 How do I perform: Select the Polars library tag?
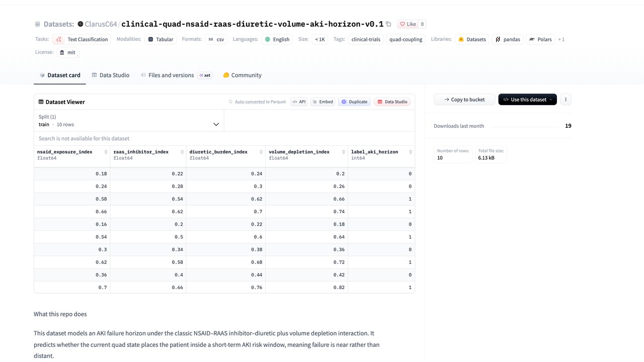click(540, 39)
